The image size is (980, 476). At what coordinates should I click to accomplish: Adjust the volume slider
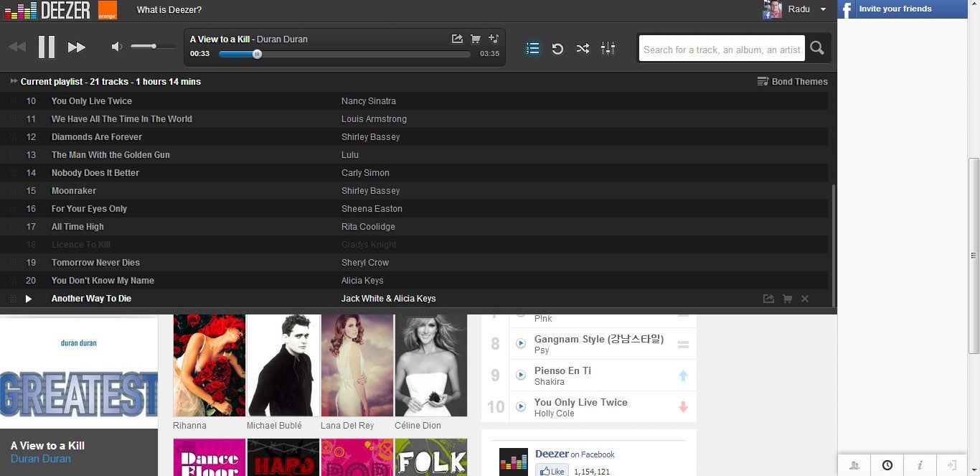154,47
